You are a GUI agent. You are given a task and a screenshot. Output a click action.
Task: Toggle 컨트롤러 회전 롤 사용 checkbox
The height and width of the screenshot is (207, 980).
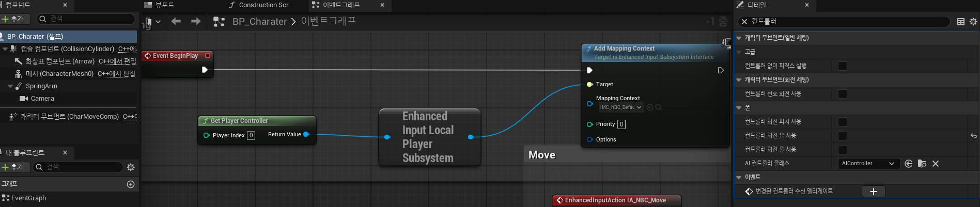click(843, 150)
